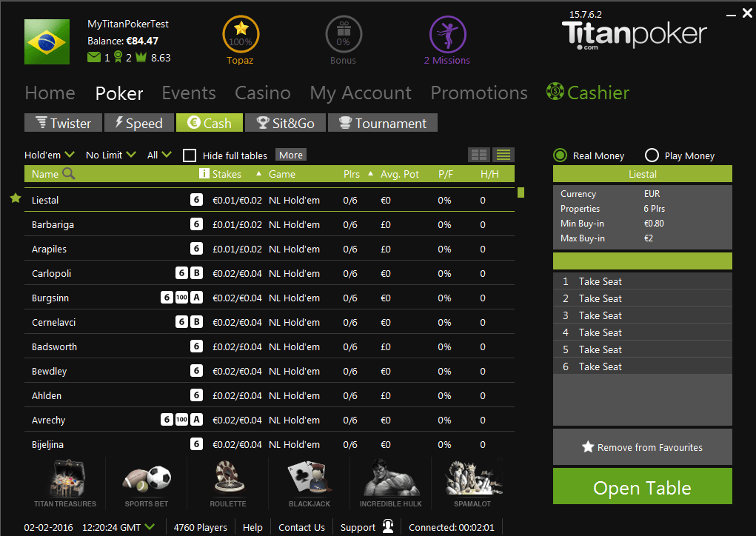Select the Cernelavci table row
This screenshot has width=756, height=536.
(x=270, y=322)
